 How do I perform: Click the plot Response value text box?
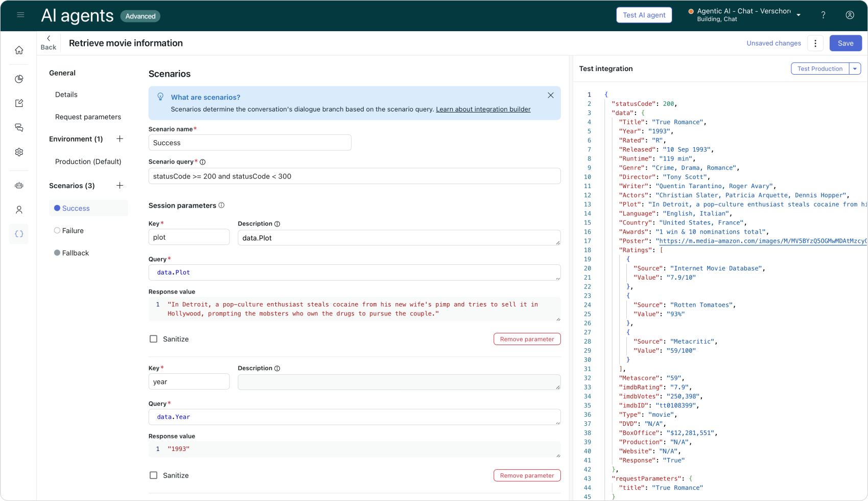click(355, 309)
